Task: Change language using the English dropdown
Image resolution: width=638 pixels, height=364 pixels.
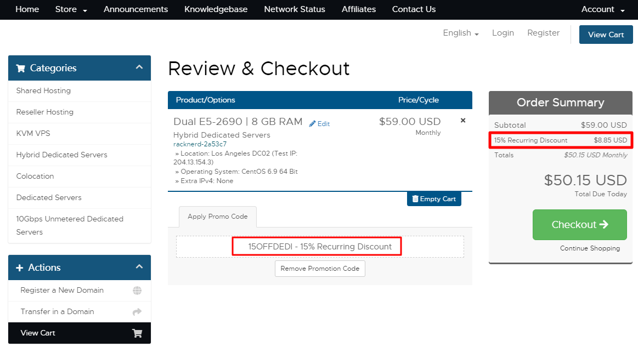Action: tap(461, 33)
